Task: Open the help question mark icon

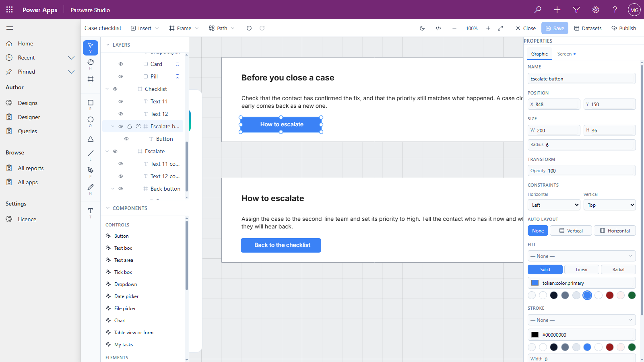Action: 615,10
